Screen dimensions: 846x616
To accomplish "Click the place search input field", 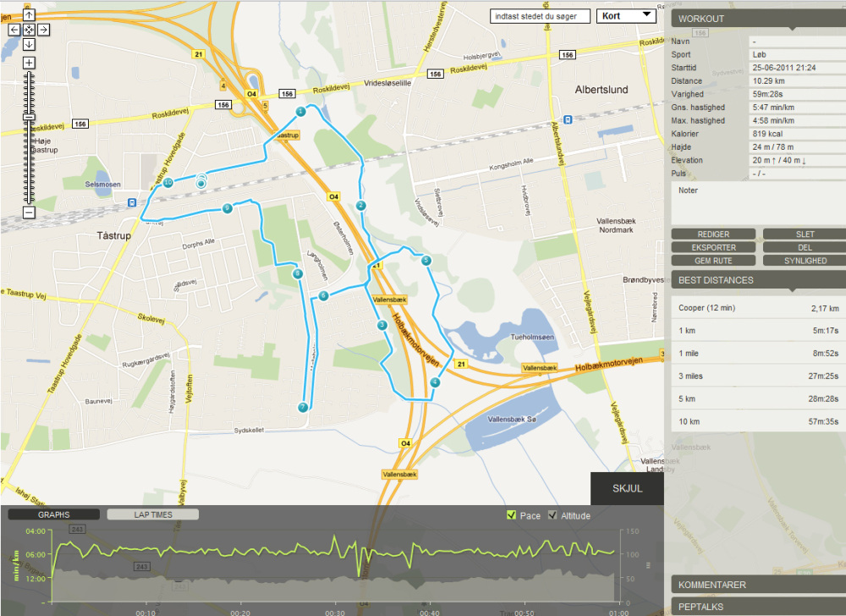I will click(540, 16).
